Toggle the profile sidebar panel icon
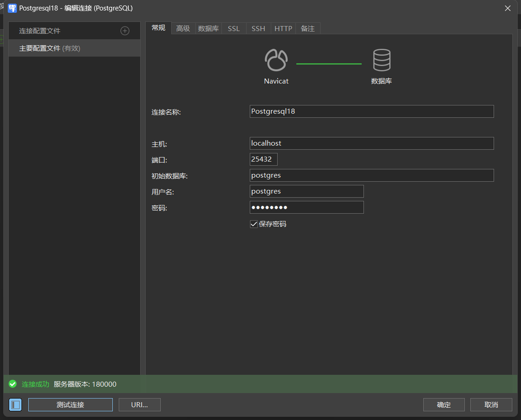The width and height of the screenshot is (521, 420). 15,405
